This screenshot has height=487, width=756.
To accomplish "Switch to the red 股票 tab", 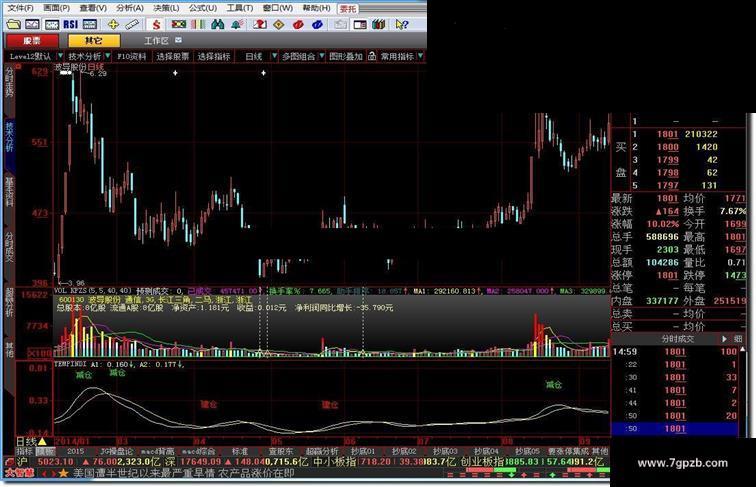I will click(x=32, y=41).
